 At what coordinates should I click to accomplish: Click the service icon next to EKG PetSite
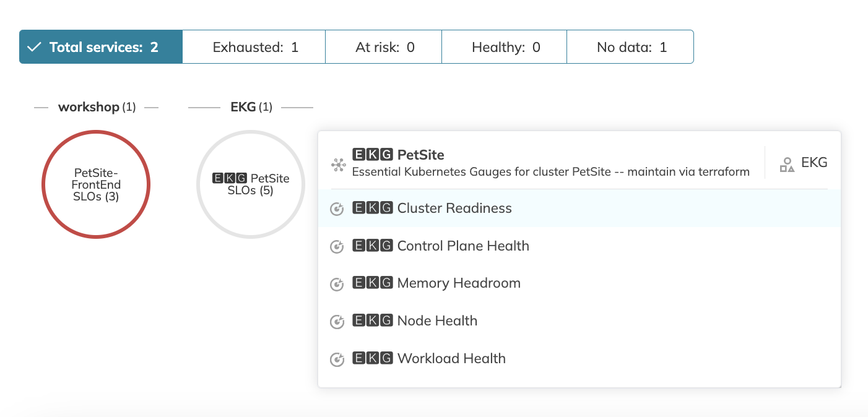[x=338, y=165]
